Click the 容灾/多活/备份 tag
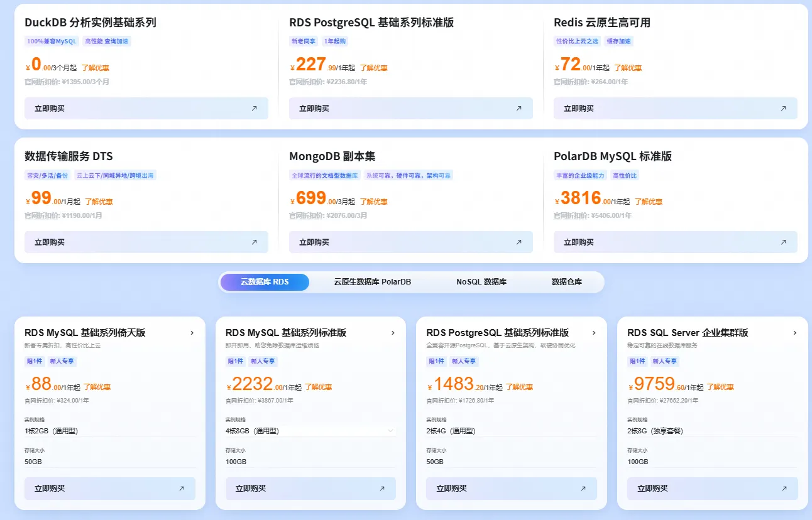The height and width of the screenshot is (520, 812). pyautogui.click(x=48, y=175)
